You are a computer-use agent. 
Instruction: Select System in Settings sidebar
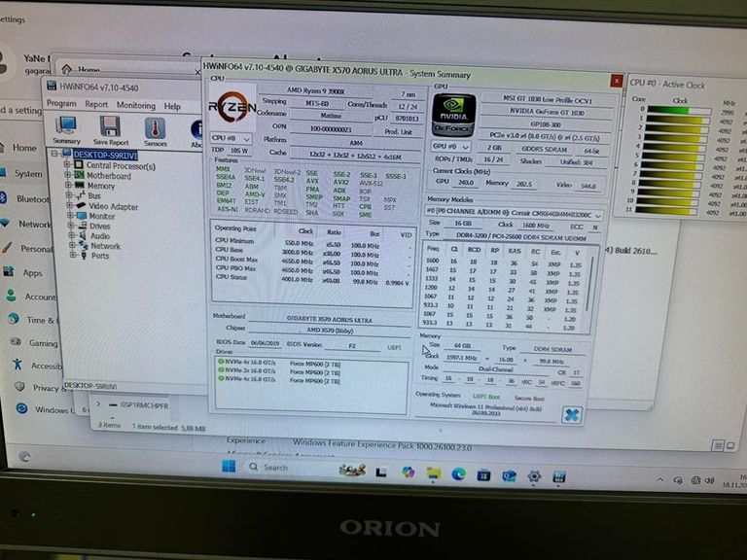point(28,174)
